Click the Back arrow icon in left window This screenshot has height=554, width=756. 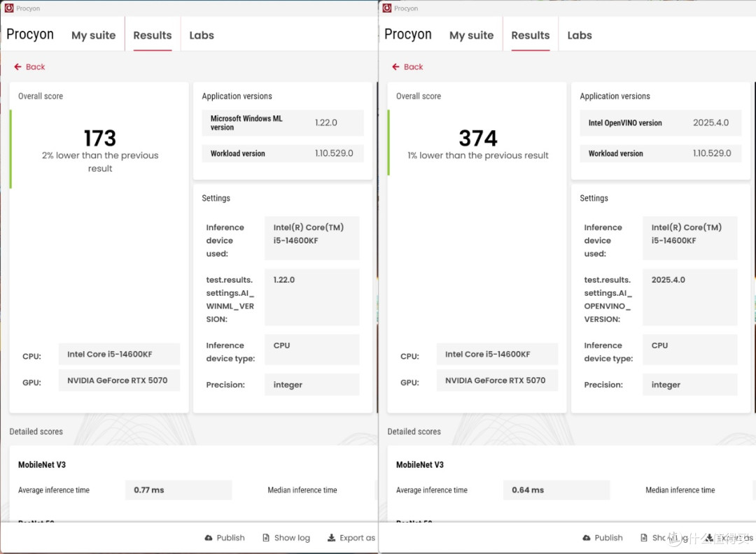tap(17, 67)
